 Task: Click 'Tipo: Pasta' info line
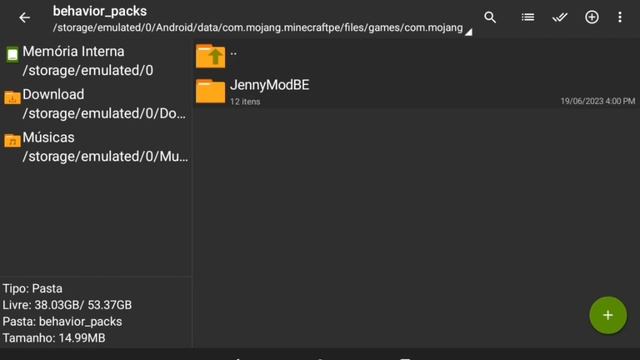[x=33, y=289]
